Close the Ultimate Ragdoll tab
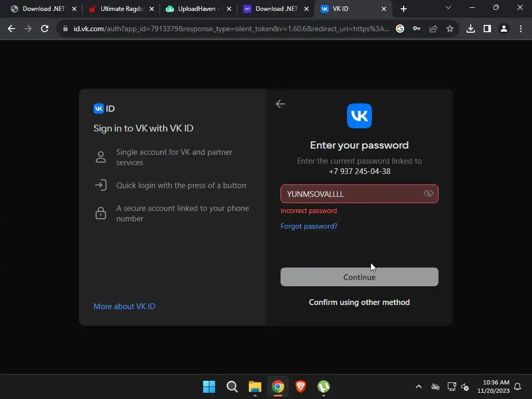This screenshot has height=399, width=532. (x=152, y=9)
